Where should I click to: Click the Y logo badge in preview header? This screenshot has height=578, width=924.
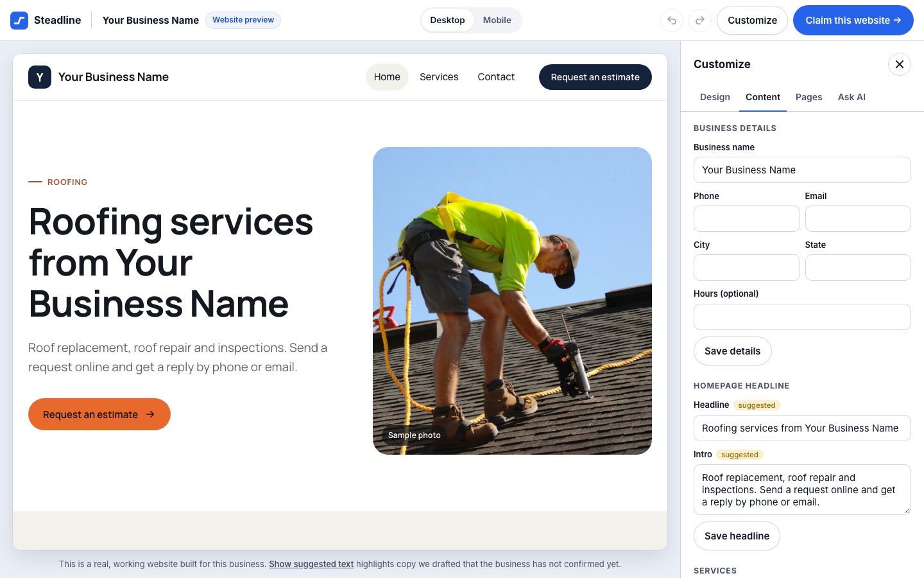[x=40, y=77]
